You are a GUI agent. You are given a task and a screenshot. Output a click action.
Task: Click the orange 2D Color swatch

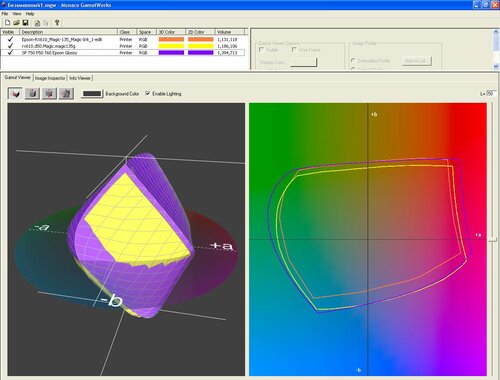click(x=201, y=39)
